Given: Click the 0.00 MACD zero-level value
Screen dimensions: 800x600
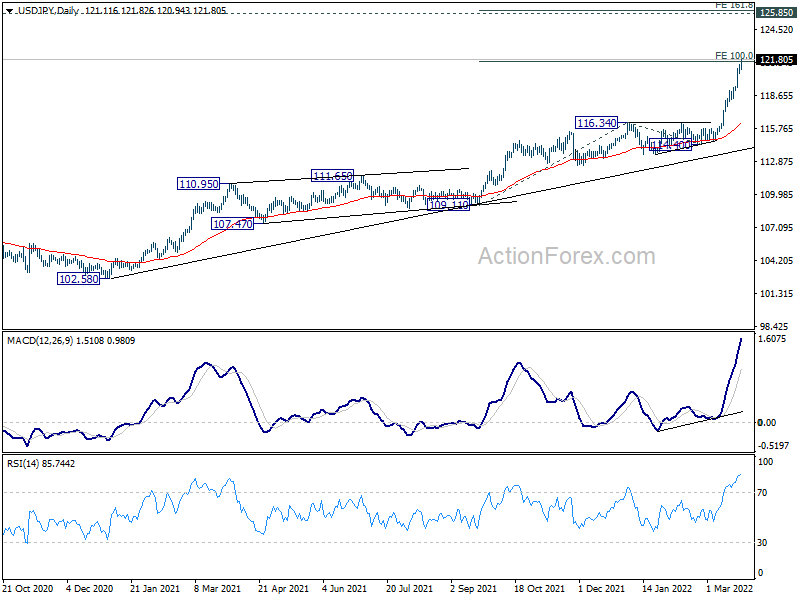Looking at the screenshot, I should pyautogui.click(x=767, y=422).
